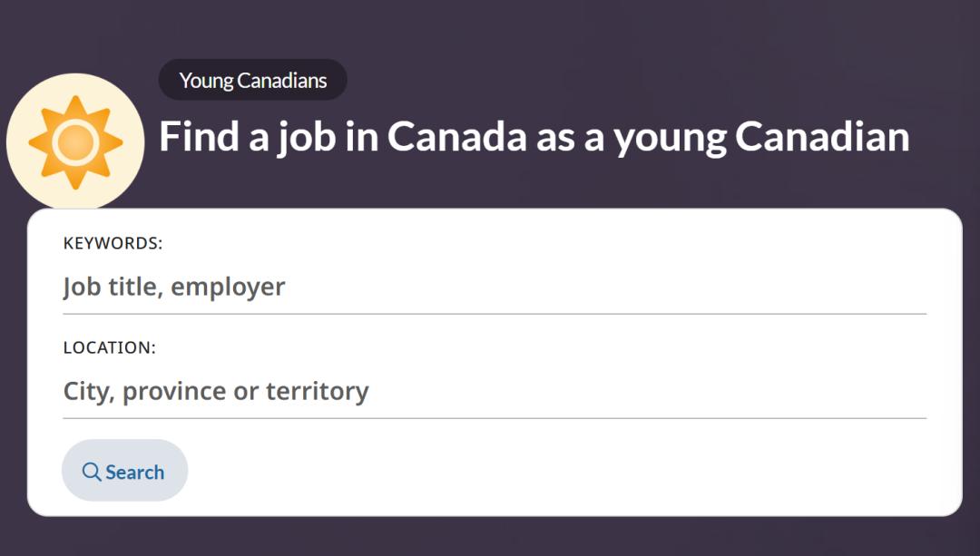Click the word Search on the button
This screenshot has height=556, width=980.
pyautogui.click(x=135, y=472)
